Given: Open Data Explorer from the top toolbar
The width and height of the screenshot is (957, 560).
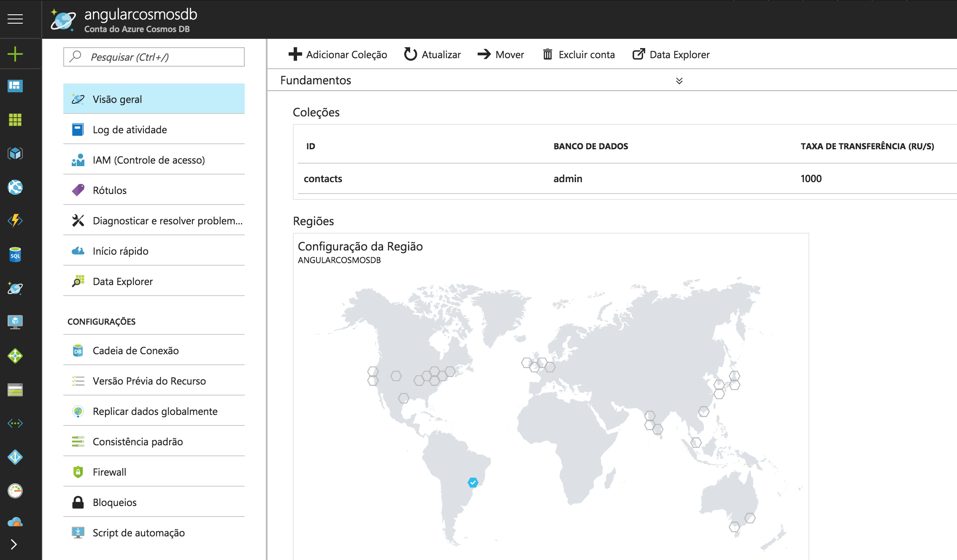Looking at the screenshot, I should point(671,54).
